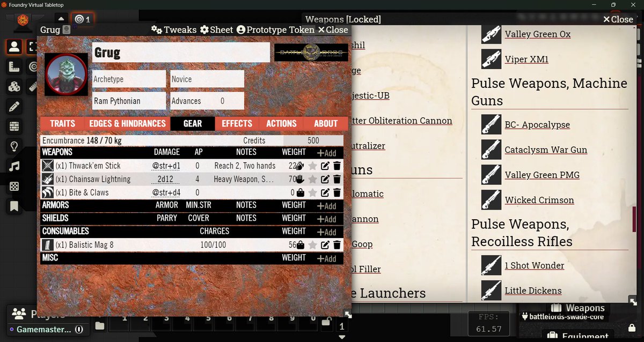Add a new consumable item

tap(326, 232)
